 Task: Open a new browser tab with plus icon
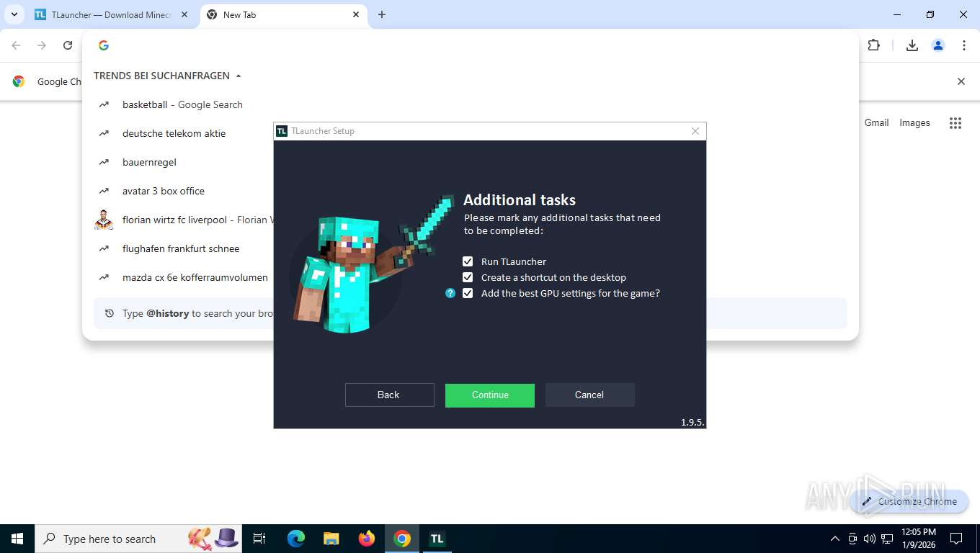pyautogui.click(x=382, y=14)
